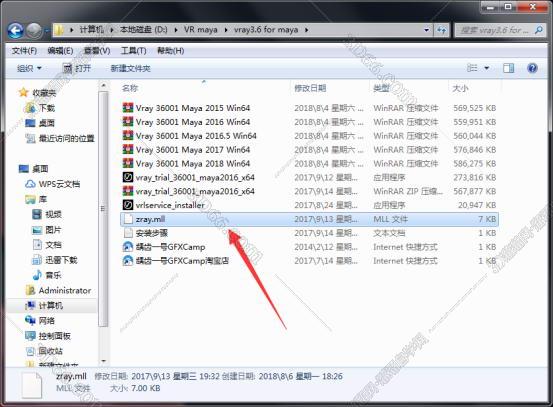The height and width of the screenshot is (407, 553).
Task: Sort by the 大小 column header
Action: 461,88
